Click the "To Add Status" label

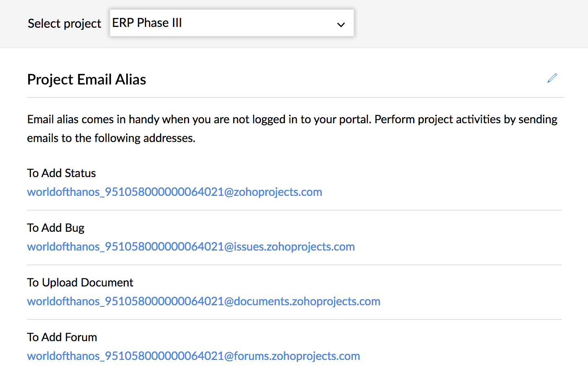point(61,173)
